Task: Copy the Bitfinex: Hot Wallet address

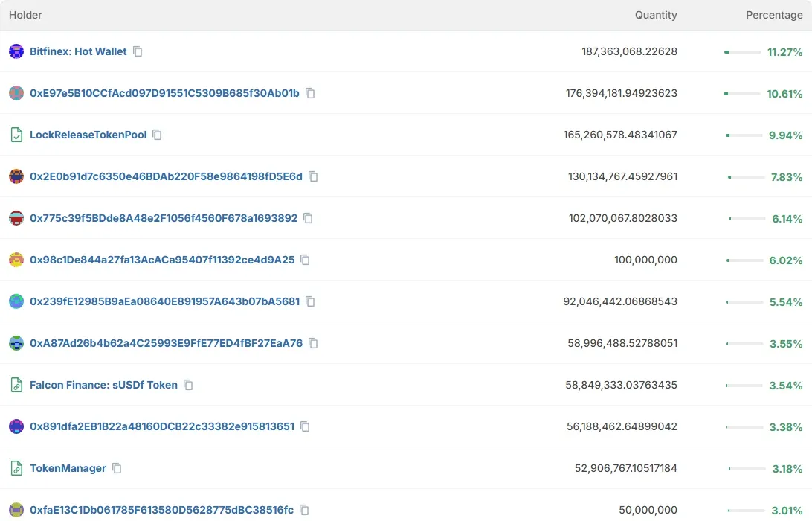Action: click(138, 51)
